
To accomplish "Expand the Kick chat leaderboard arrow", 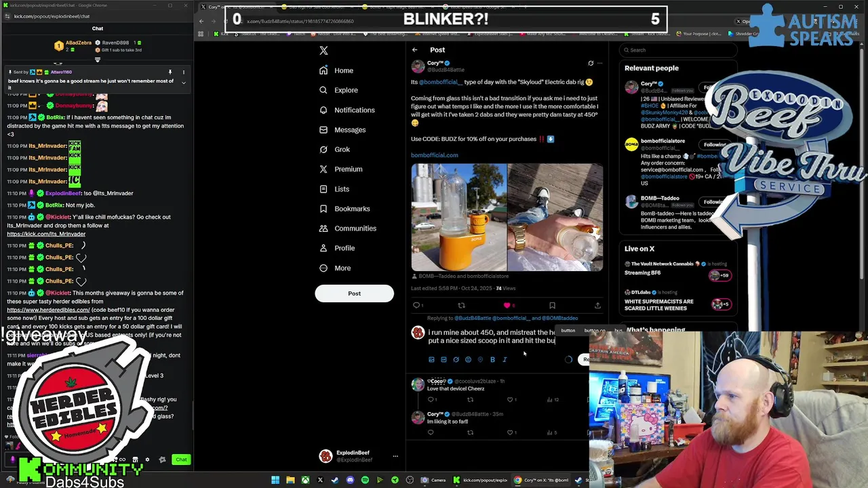I will (x=97, y=60).
